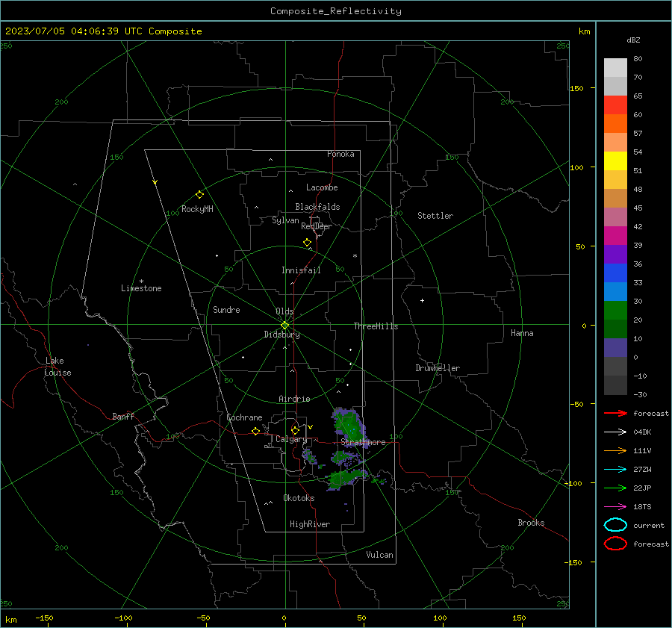Click the Strathmore city label
This screenshot has height=628, width=672.
tap(363, 442)
